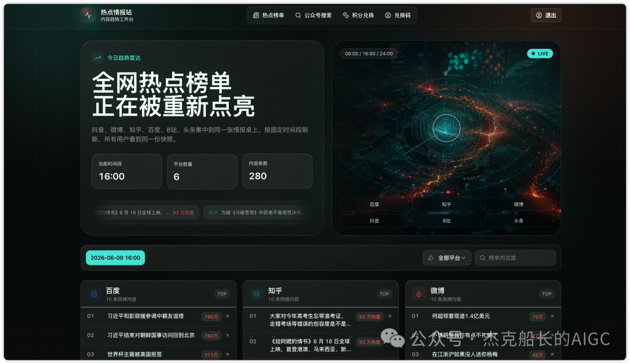Click external link arrow for 杨梅 row
This screenshot has height=364, width=630.
click(552, 354)
